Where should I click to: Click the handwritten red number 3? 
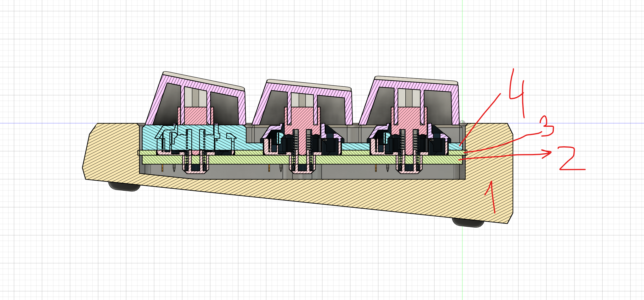(x=547, y=127)
